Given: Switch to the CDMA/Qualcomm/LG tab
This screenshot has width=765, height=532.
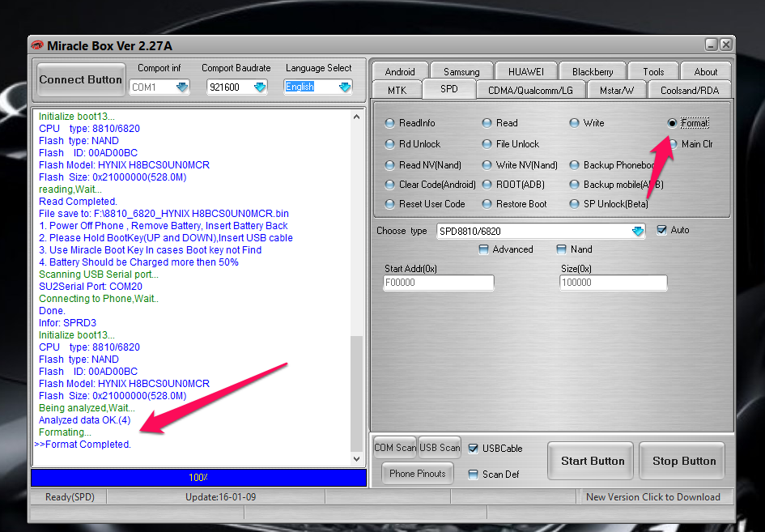Looking at the screenshot, I should click(530, 91).
